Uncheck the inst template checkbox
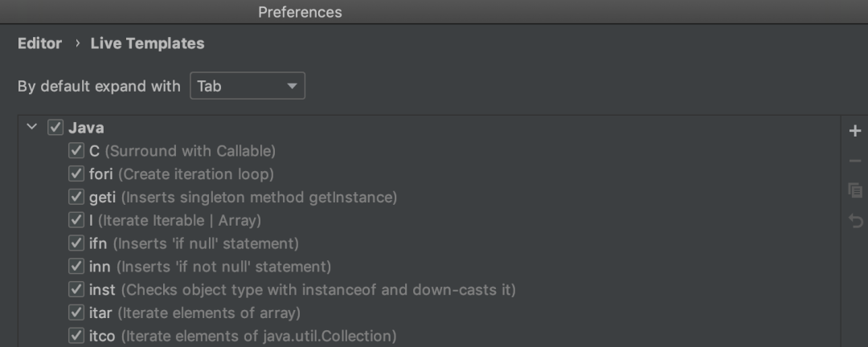 (76, 289)
